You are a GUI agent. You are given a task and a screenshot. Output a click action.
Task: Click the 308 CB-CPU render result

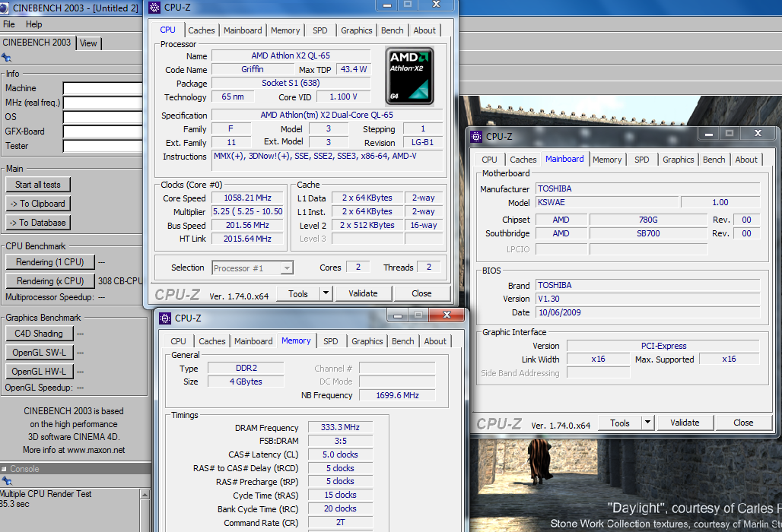click(120, 281)
